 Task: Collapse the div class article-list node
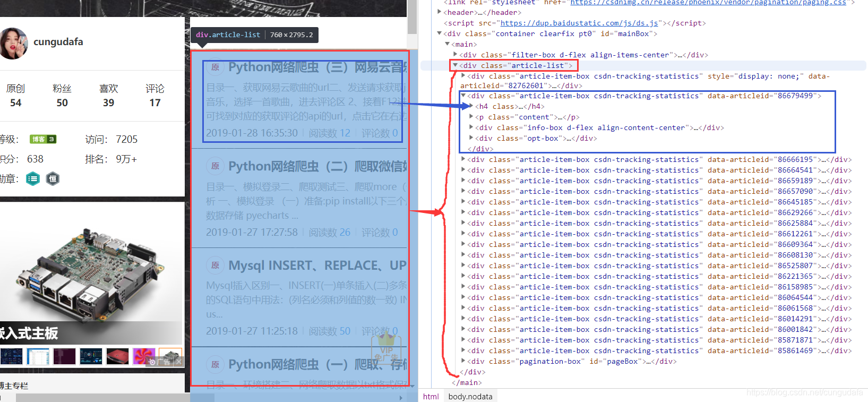pyautogui.click(x=456, y=65)
